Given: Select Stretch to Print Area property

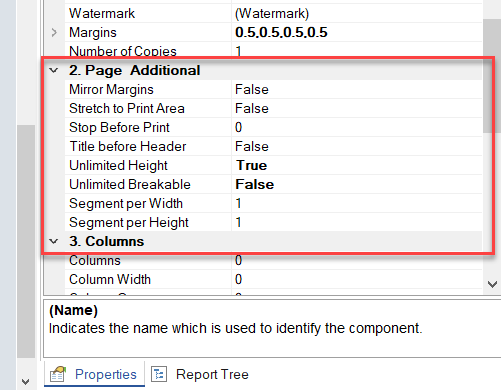Looking at the screenshot, I should click(127, 108).
